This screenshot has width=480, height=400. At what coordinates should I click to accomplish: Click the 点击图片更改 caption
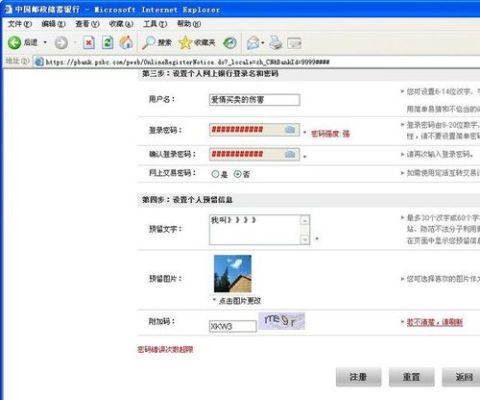(240, 301)
